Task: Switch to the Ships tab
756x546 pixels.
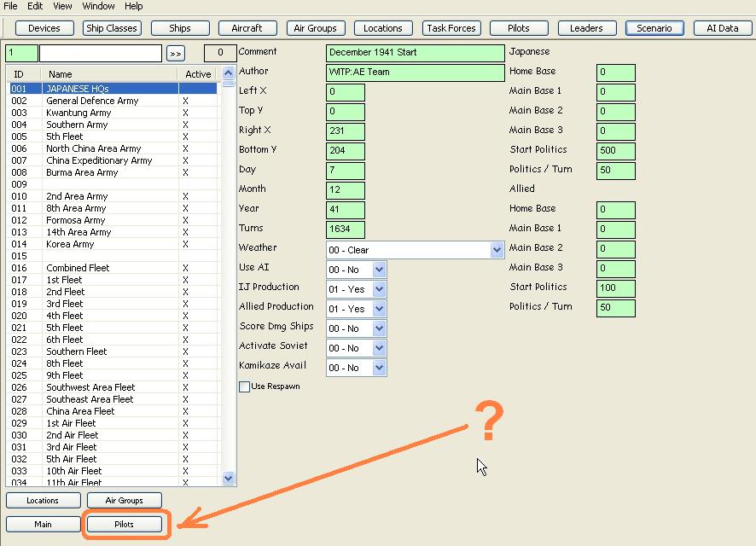Action: [x=180, y=28]
